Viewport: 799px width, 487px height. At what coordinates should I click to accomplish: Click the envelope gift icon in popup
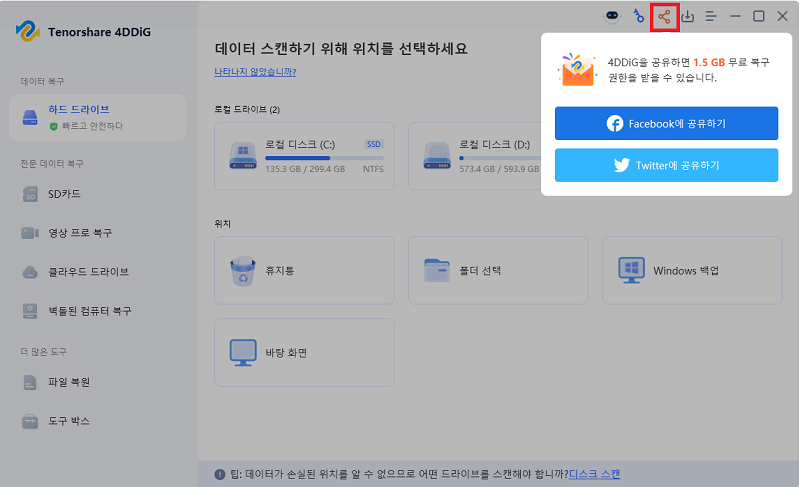pos(578,69)
